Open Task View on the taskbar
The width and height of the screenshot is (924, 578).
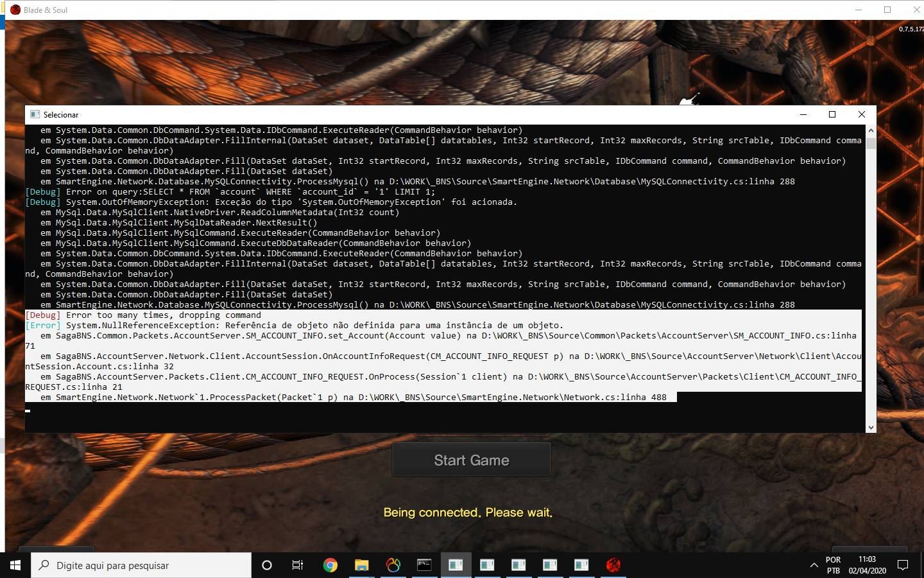point(298,565)
